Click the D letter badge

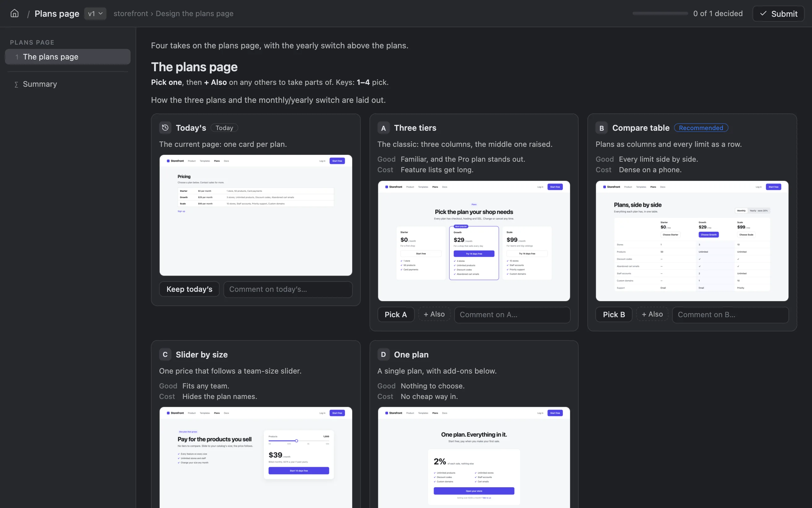pos(383,354)
